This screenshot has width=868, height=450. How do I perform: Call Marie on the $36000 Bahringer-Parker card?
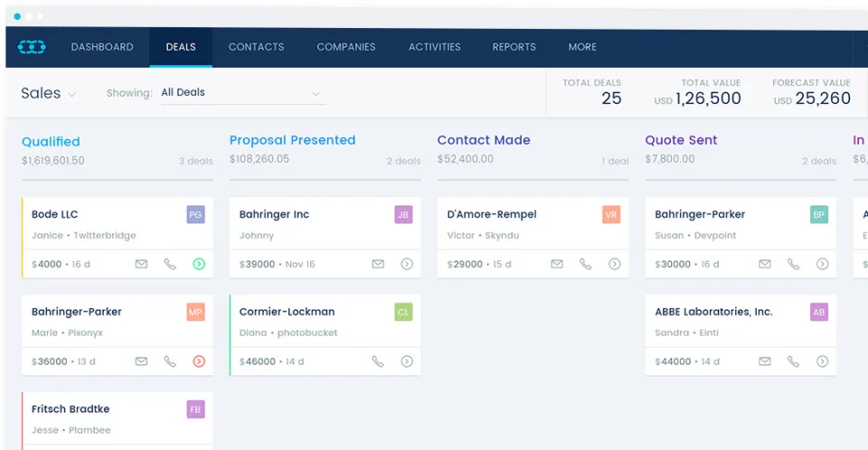tap(170, 361)
